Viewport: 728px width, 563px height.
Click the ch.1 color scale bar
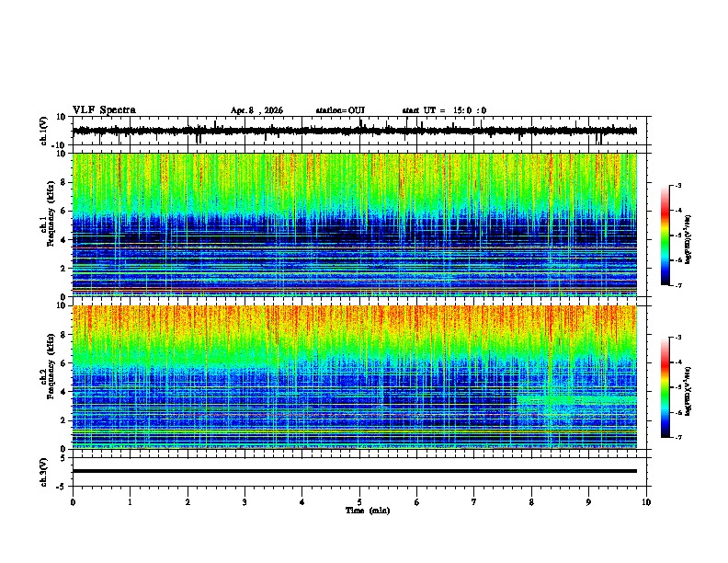tap(665, 236)
